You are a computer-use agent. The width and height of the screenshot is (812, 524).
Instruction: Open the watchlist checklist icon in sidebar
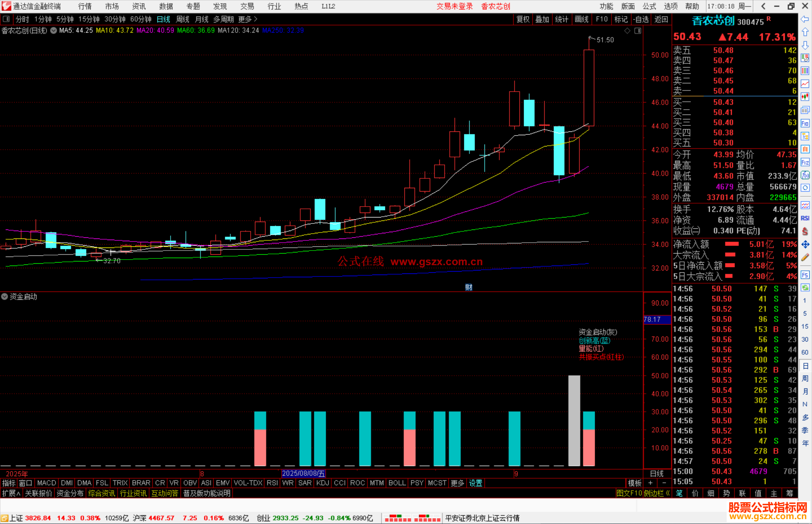[x=805, y=58]
